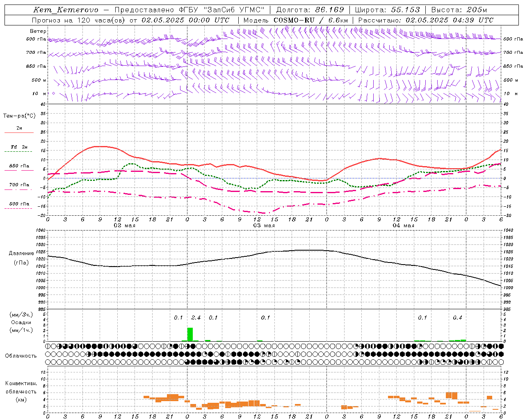Click the Высота: 205м elevation field
Screen dimensions: 525x420
click(x=459, y=10)
